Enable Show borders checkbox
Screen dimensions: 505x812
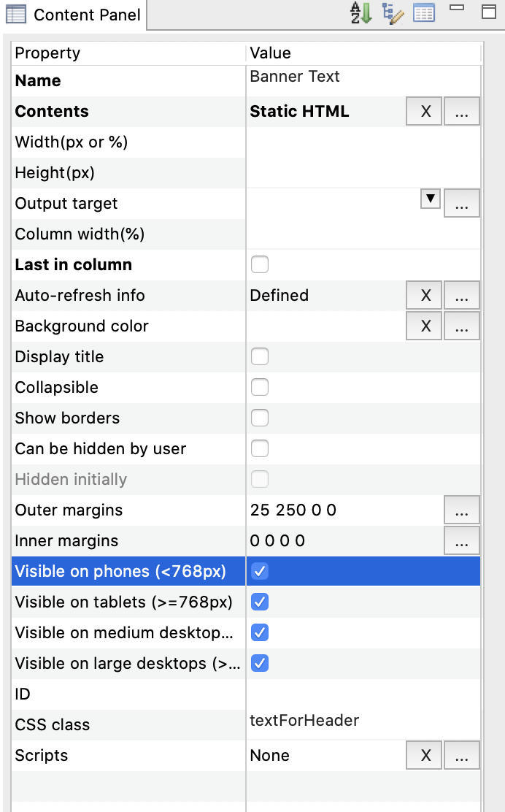(x=260, y=418)
